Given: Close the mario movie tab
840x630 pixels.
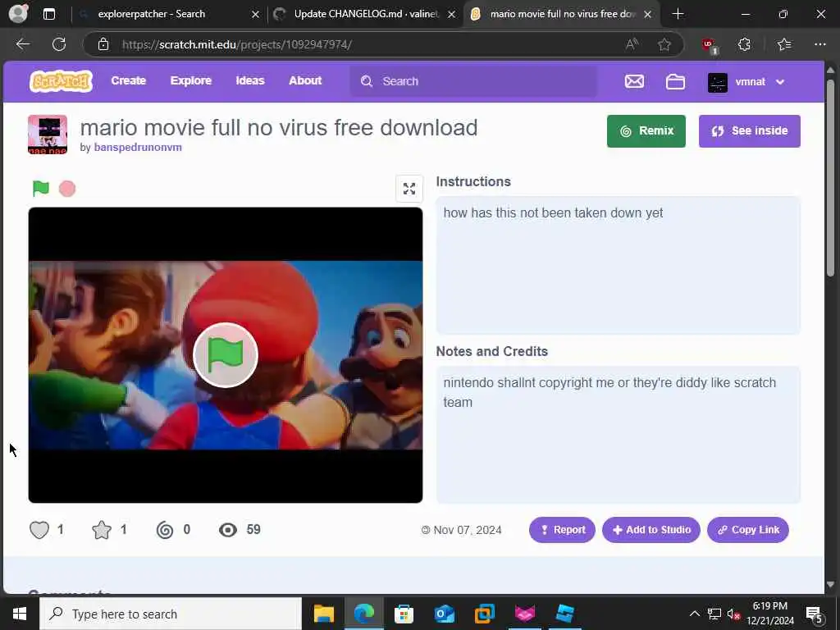Looking at the screenshot, I should click(648, 15).
